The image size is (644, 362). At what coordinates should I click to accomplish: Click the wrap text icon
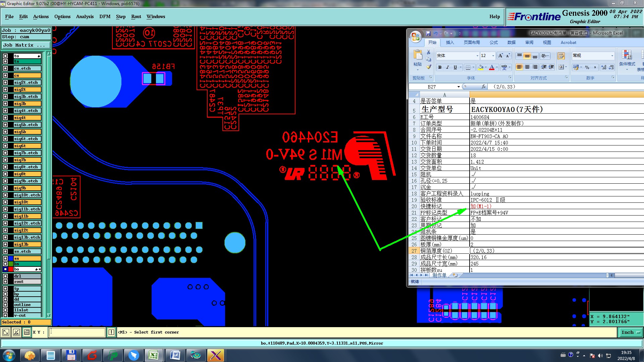point(561,56)
